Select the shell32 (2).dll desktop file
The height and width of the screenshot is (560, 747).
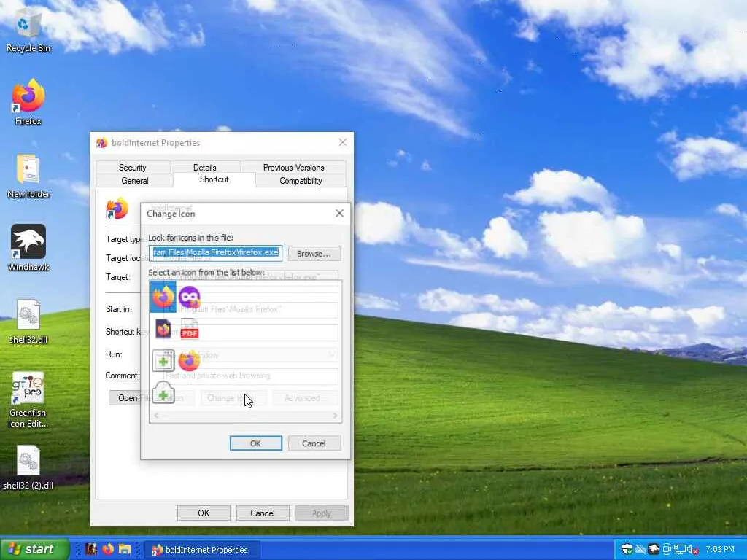(28, 467)
